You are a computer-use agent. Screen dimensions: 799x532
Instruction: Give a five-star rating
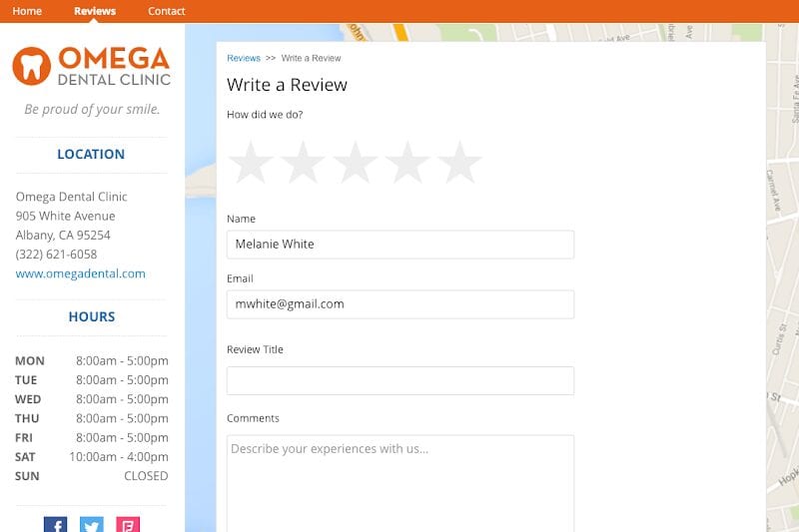(459, 163)
